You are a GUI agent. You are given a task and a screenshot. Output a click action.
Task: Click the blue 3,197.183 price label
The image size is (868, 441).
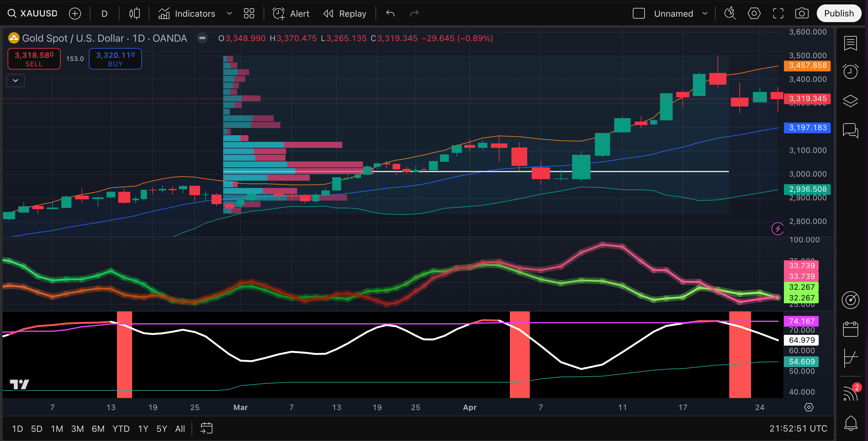[x=807, y=128]
